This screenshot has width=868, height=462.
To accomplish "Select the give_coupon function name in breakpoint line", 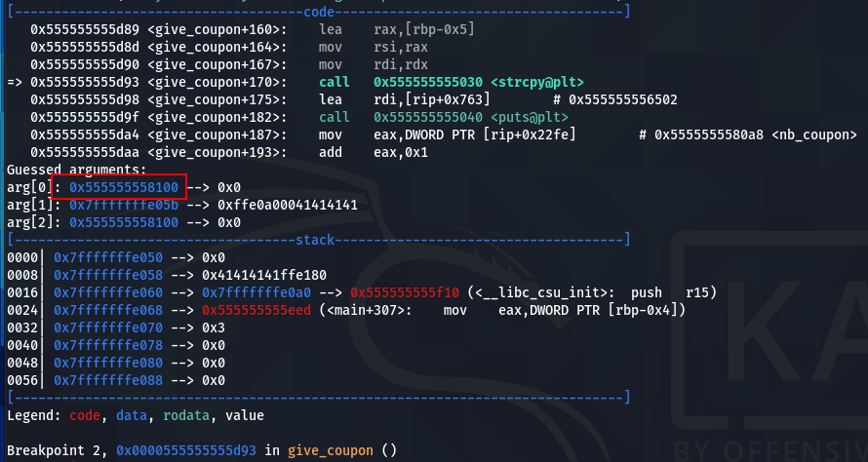I will point(330,451).
